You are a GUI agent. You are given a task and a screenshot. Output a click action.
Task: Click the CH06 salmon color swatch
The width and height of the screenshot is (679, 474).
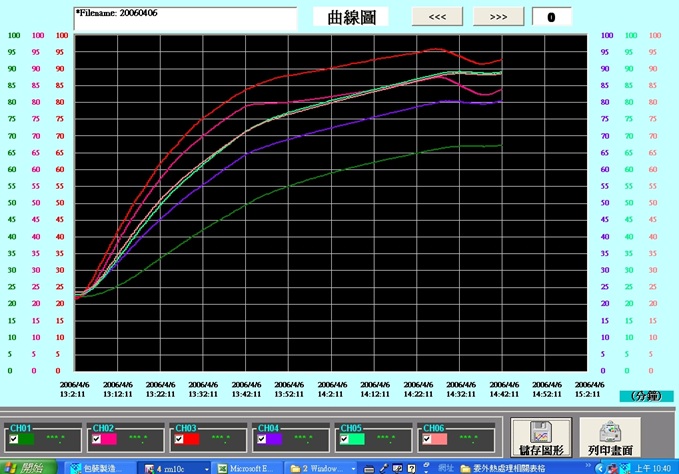(440, 439)
